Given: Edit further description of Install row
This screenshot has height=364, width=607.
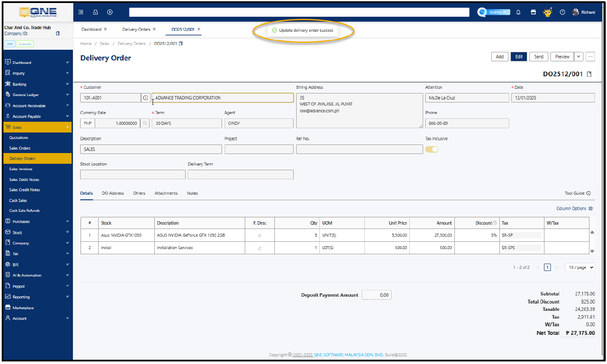Looking at the screenshot, I should pyautogui.click(x=259, y=248).
